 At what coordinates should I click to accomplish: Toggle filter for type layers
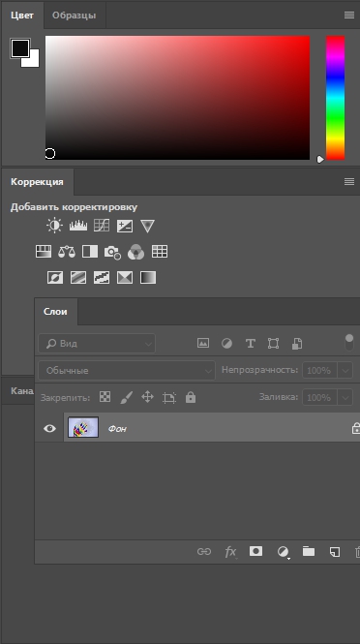coord(250,344)
